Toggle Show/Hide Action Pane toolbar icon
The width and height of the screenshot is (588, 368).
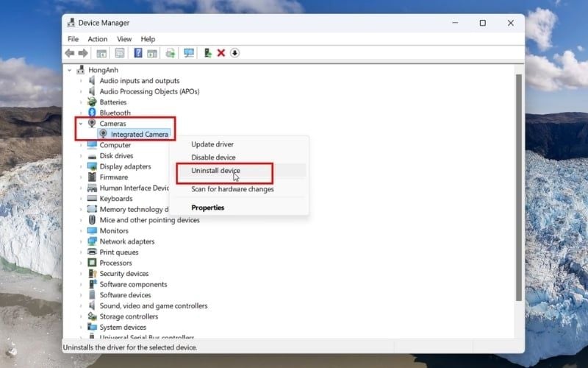click(152, 53)
